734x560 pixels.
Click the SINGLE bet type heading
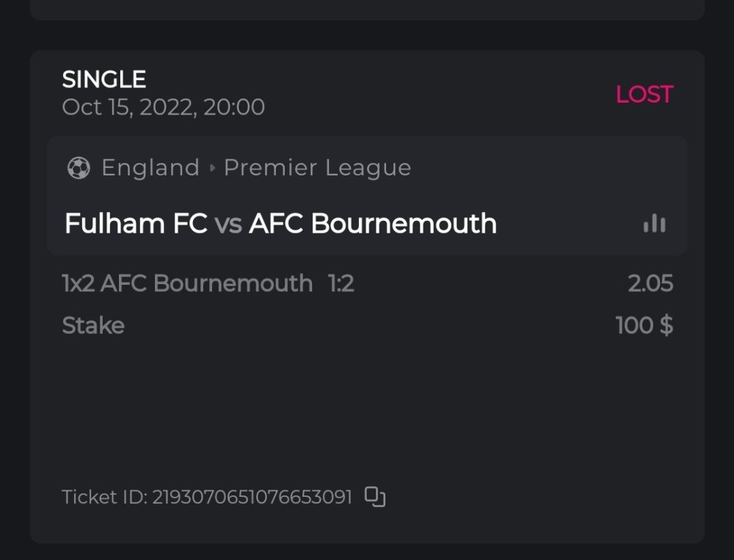pyautogui.click(x=104, y=79)
